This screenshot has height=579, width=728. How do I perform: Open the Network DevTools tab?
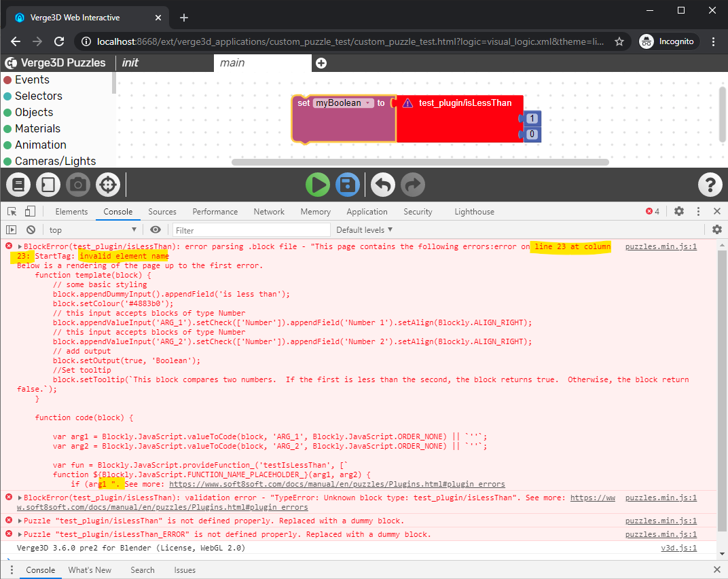(269, 212)
